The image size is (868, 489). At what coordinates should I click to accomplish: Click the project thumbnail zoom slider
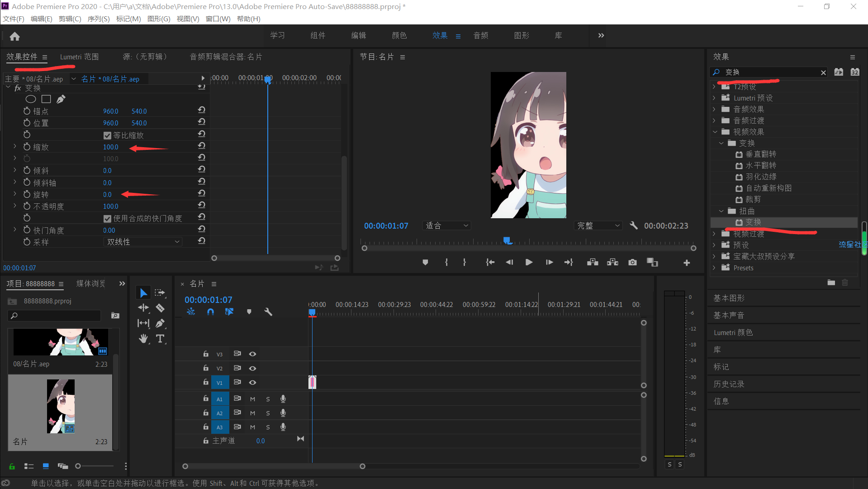[78, 466]
